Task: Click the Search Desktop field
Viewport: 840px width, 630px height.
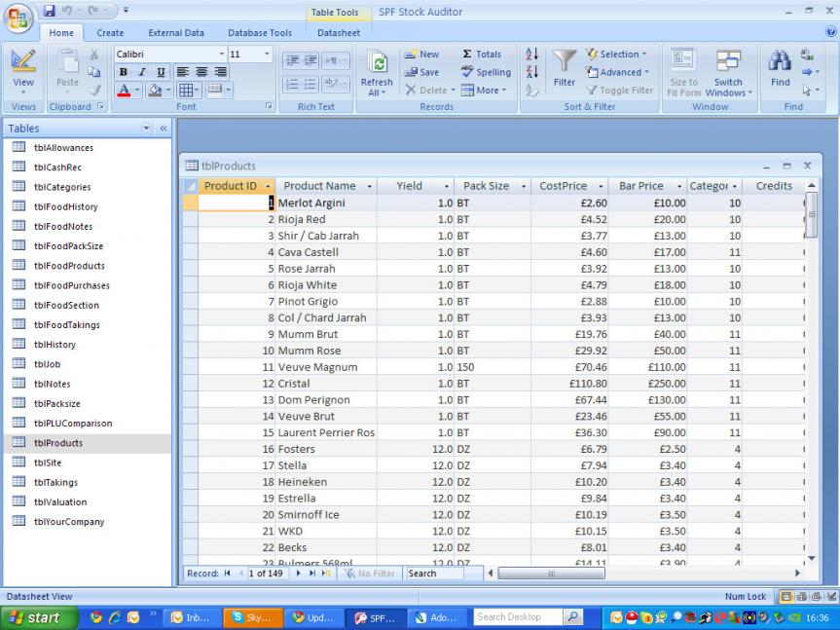Action: point(517,617)
